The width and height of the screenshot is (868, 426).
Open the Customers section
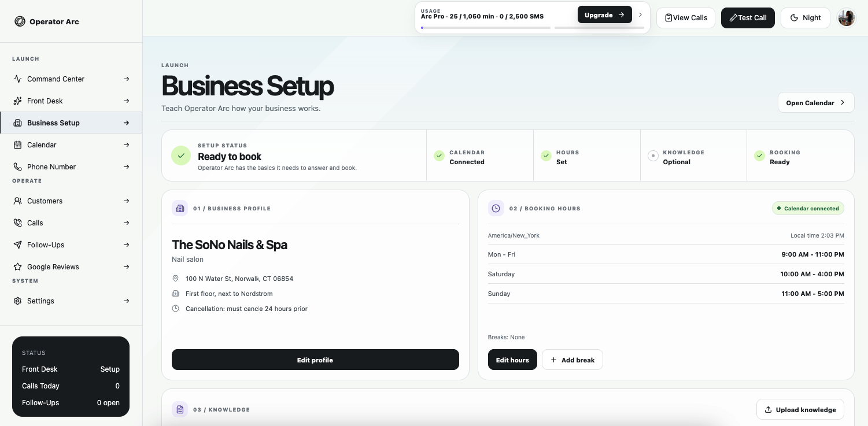pyautogui.click(x=71, y=201)
